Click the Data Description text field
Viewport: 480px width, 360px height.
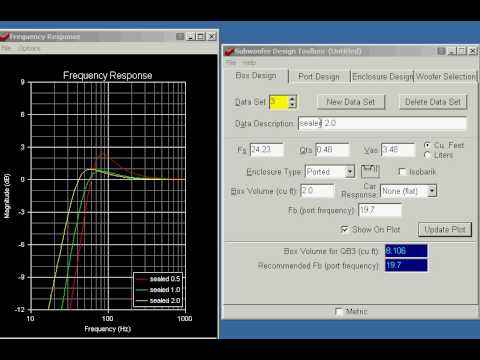click(x=382, y=123)
